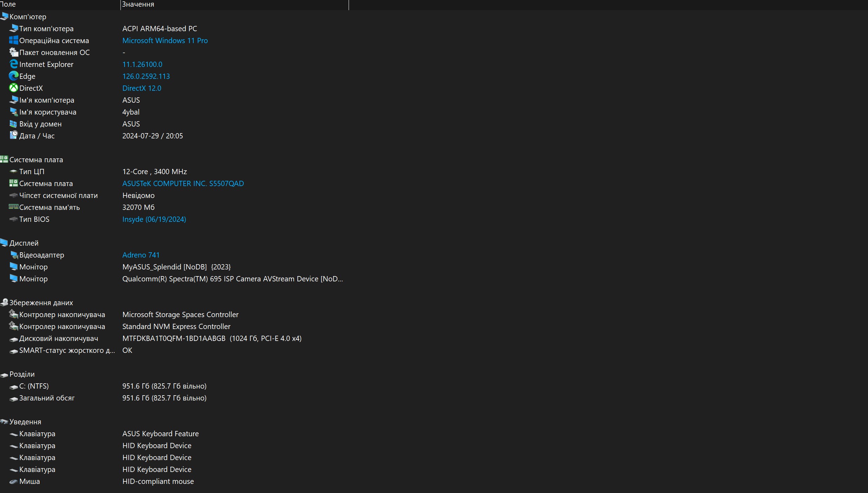
Task: Select the Збереження даних group row
Action: click(41, 302)
